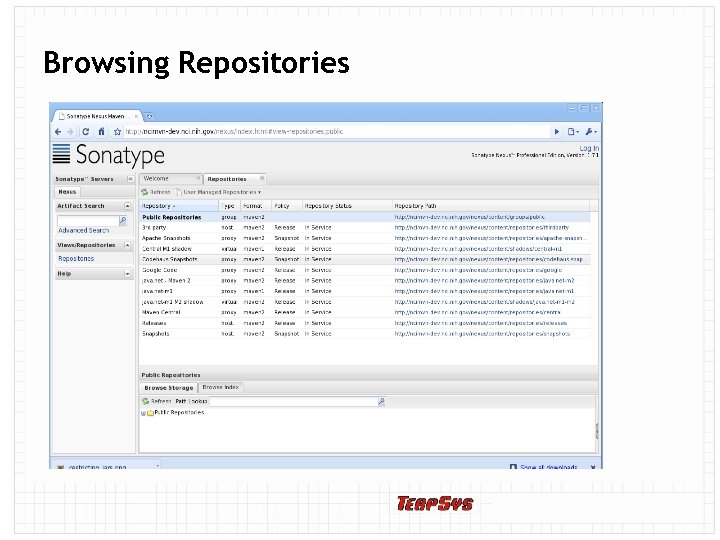Focus the Path Lookup input field
This screenshot has width=720, height=540.
pyautogui.click(x=294, y=401)
